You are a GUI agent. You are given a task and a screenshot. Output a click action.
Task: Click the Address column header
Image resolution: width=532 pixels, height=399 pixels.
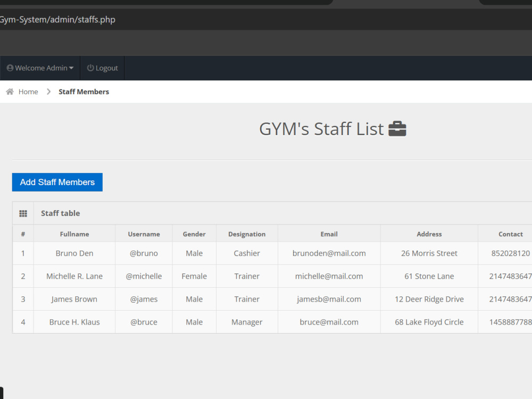point(429,234)
